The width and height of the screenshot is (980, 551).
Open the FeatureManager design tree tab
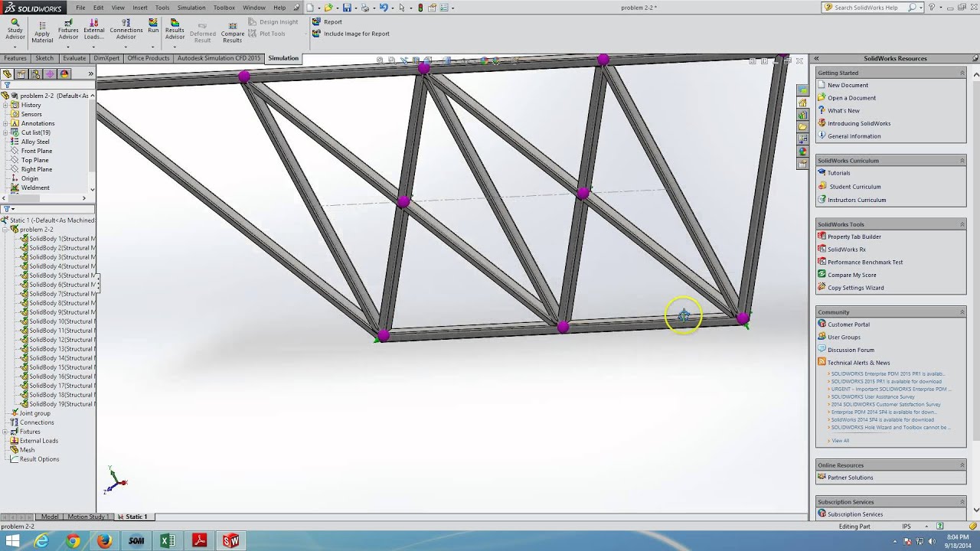click(x=8, y=73)
